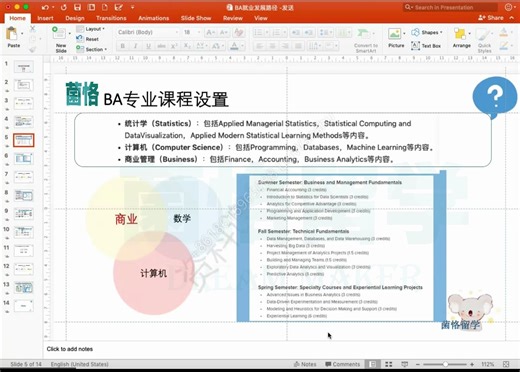The image size is (520, 372).
Task: Toggle Underline formatting
Action: coord(148,46)
